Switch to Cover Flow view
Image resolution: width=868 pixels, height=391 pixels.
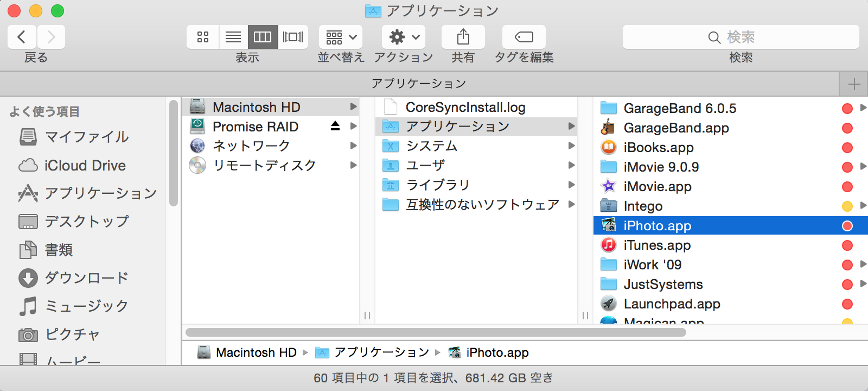293,37
